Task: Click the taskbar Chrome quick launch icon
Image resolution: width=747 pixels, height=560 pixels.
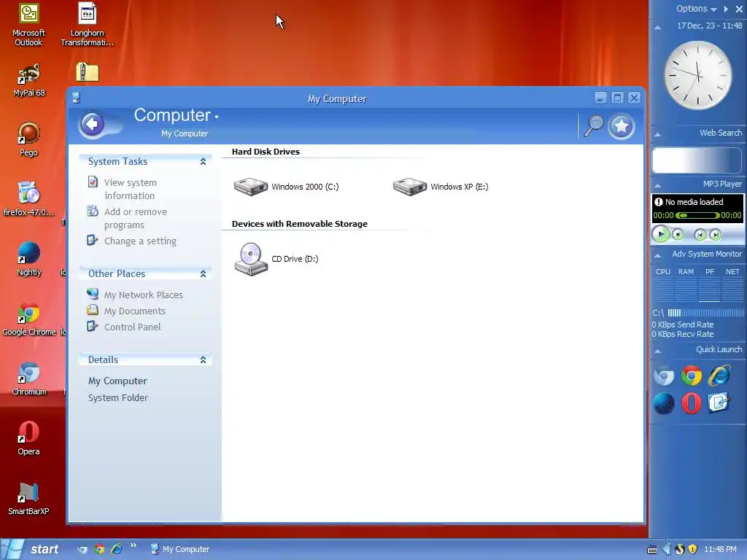Action: pos(99,549)
